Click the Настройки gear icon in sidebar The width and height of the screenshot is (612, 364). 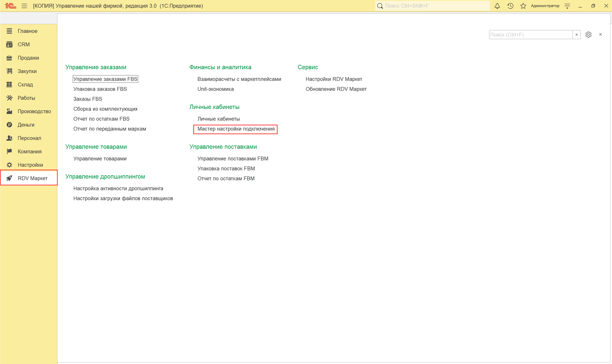[x=9, y=165]
